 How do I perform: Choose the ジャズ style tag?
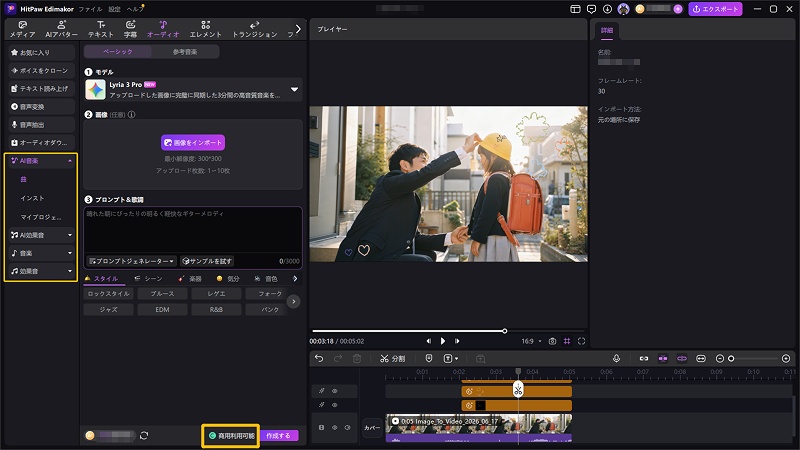[109, 309]
